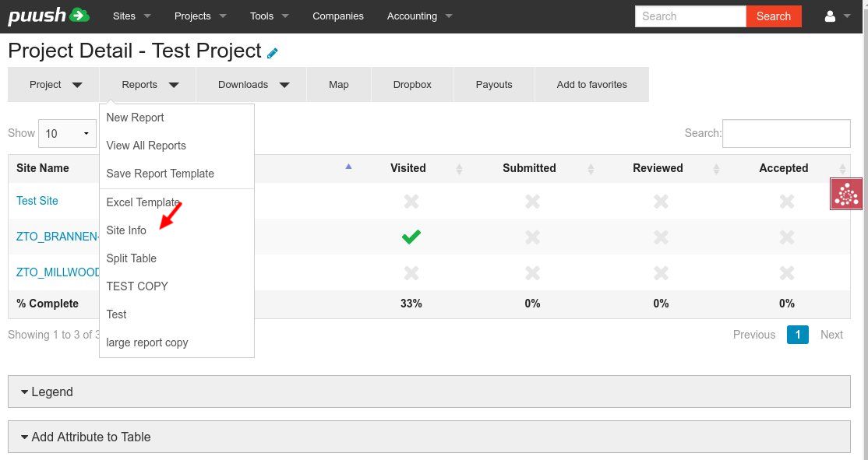Click the puush logo

tap(48, 16)
